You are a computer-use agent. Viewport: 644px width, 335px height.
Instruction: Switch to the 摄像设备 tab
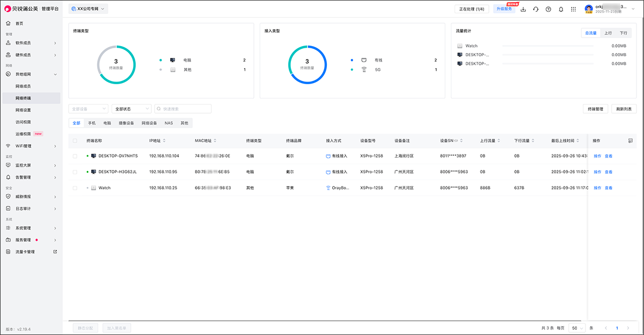126,123
